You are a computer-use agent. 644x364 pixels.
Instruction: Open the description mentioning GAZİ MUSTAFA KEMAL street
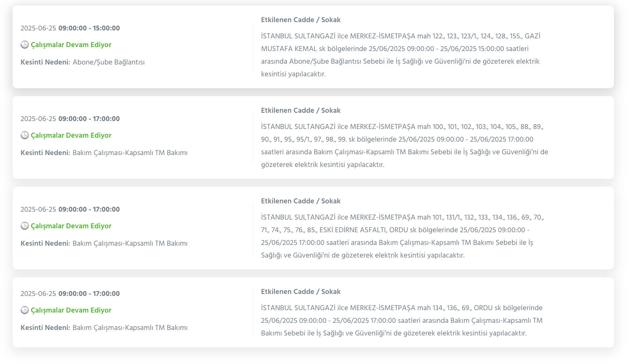point(400,55)
